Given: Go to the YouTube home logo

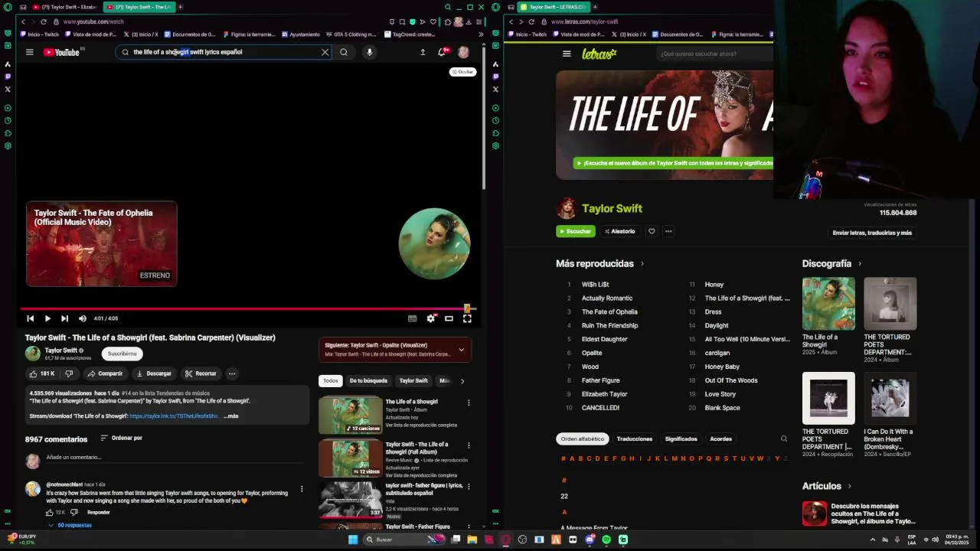Looking at the screenshot, I should 61,52.
